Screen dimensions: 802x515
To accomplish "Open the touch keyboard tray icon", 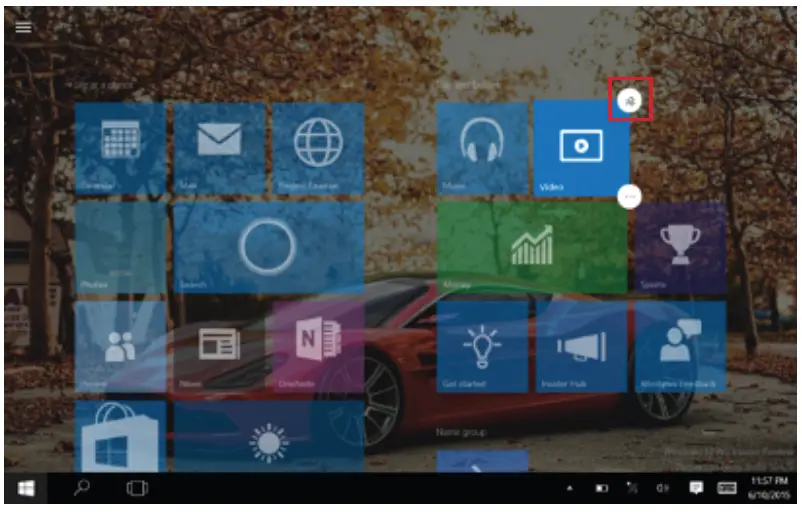I will pyautogui.click(x=726, y=488).
